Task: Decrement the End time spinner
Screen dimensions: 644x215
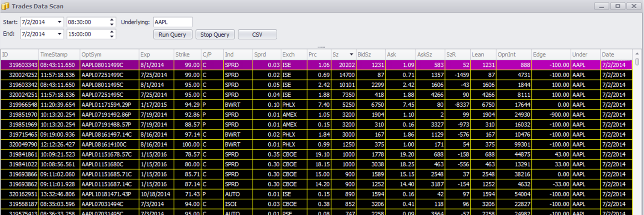Action: [x=112, y=37]
